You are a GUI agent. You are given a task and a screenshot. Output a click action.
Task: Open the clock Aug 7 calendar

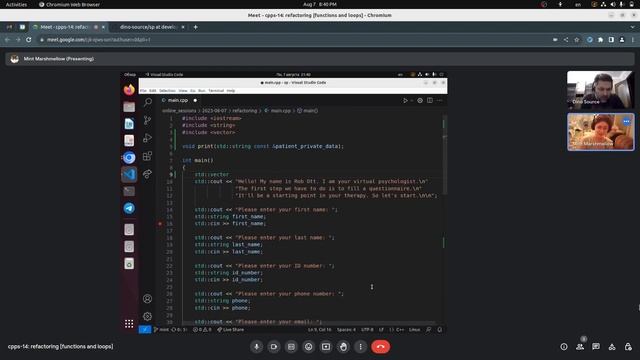(x=320, y=4)
